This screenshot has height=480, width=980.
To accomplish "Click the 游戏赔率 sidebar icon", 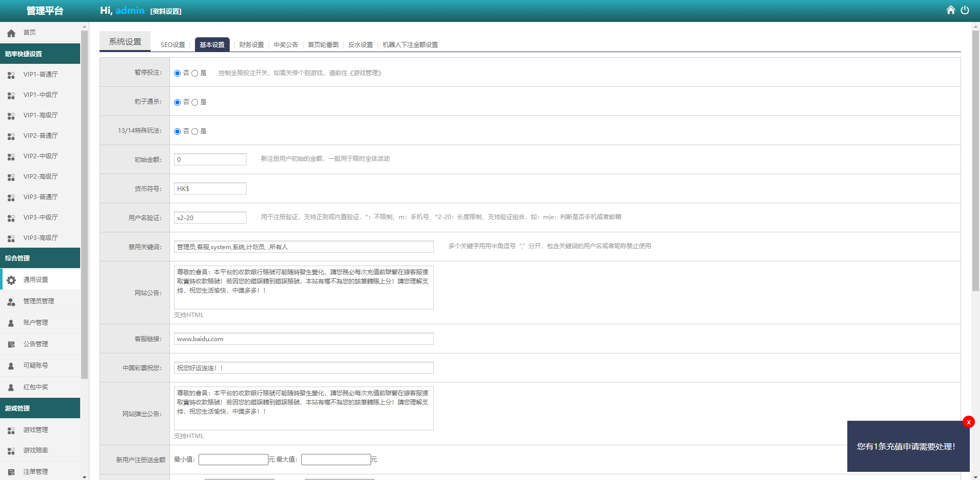I will click(x=11, y=451).
